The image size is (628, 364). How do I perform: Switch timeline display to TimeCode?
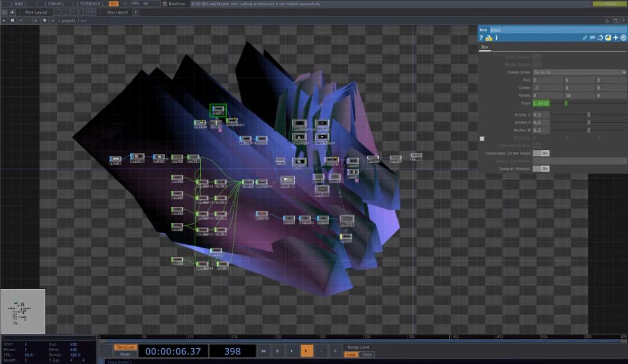pos(126,348)
